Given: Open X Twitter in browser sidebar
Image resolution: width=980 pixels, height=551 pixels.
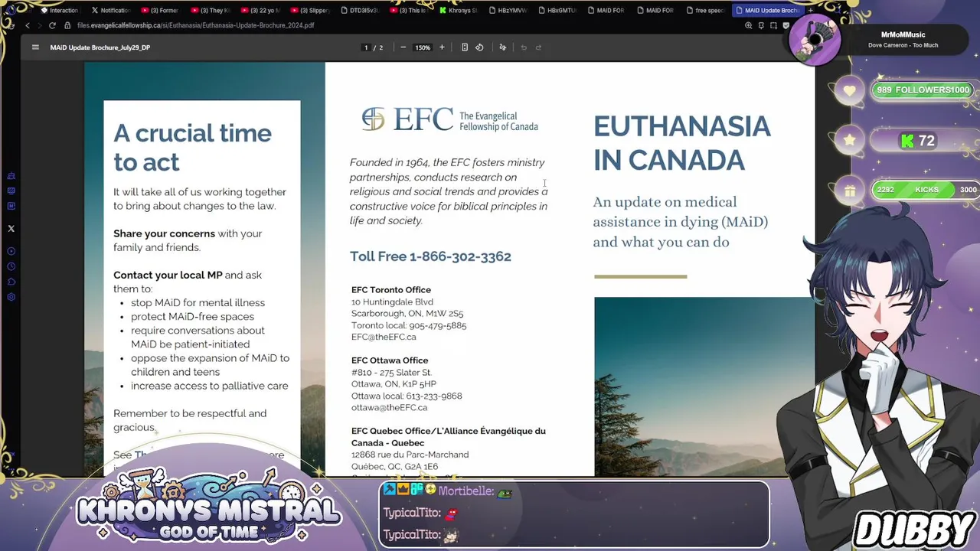Looking at the screenshot, I should point(11,229).
